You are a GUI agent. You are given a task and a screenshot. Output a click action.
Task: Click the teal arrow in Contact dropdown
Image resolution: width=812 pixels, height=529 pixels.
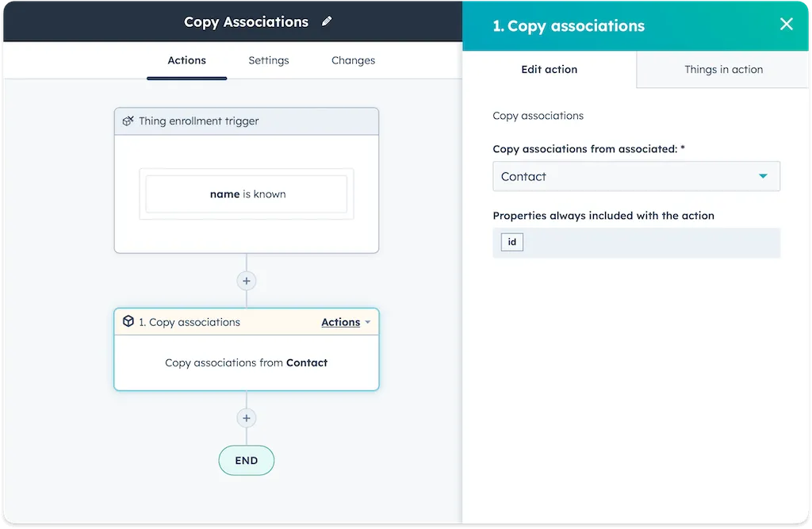click(763, 176)
